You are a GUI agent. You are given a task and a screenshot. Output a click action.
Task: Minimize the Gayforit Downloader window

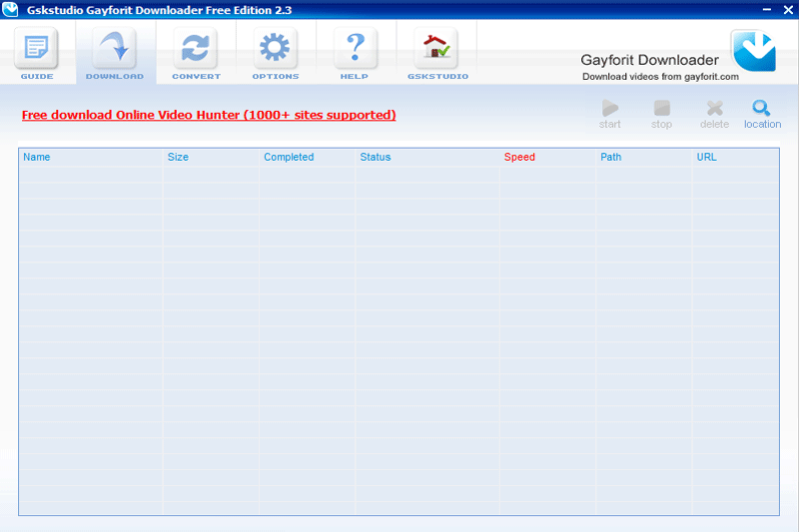[766, 10]
